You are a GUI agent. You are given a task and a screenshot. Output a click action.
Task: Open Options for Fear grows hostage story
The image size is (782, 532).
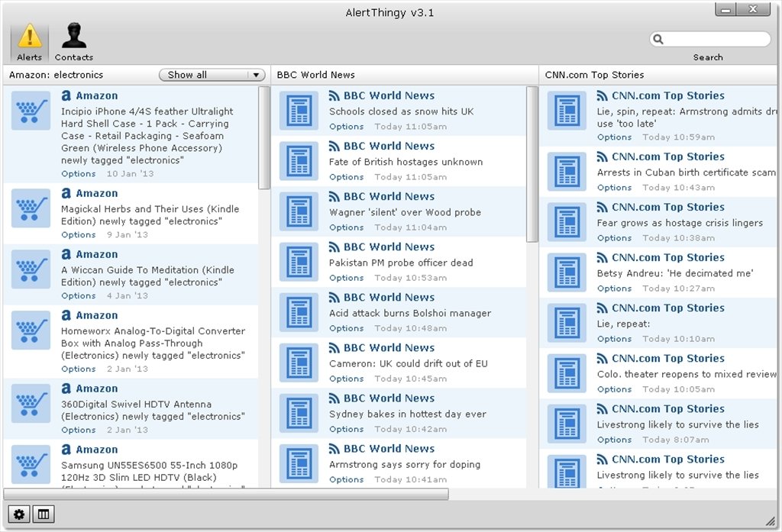point(615,238)
